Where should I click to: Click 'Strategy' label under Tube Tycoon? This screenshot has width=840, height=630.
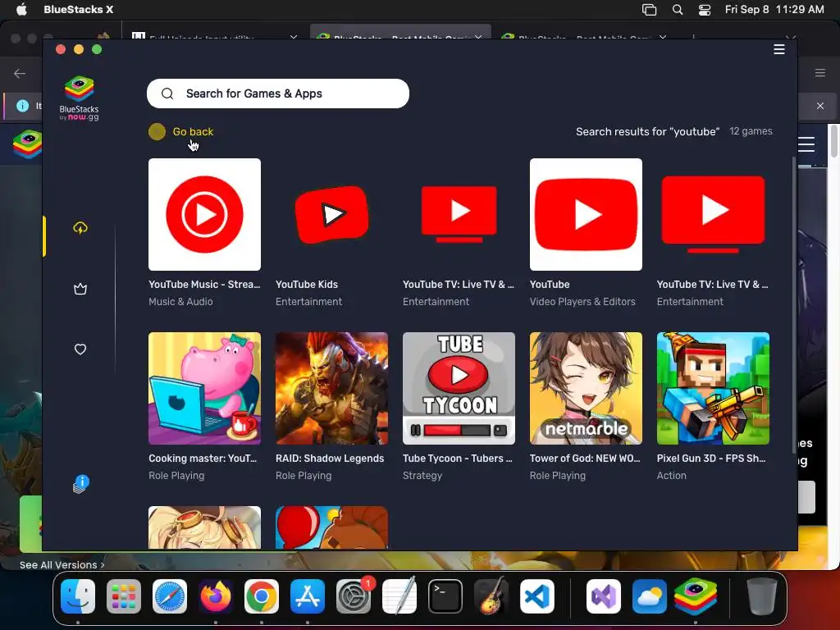[422, 476]
